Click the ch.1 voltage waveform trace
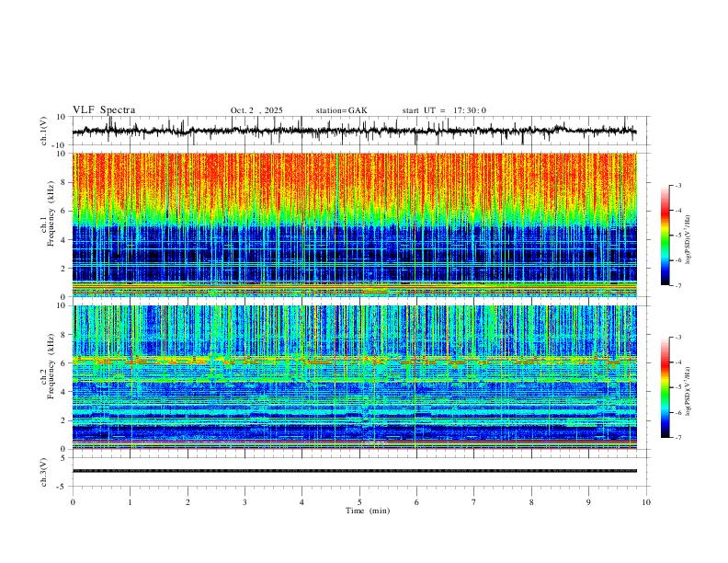This screenshot has height=563, width=728. pyautogui.click(x=354, y=131)
